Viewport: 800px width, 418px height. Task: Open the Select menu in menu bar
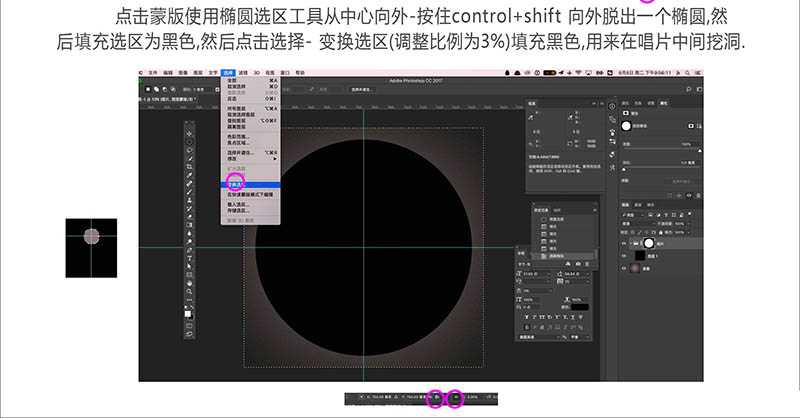point(228,73)
